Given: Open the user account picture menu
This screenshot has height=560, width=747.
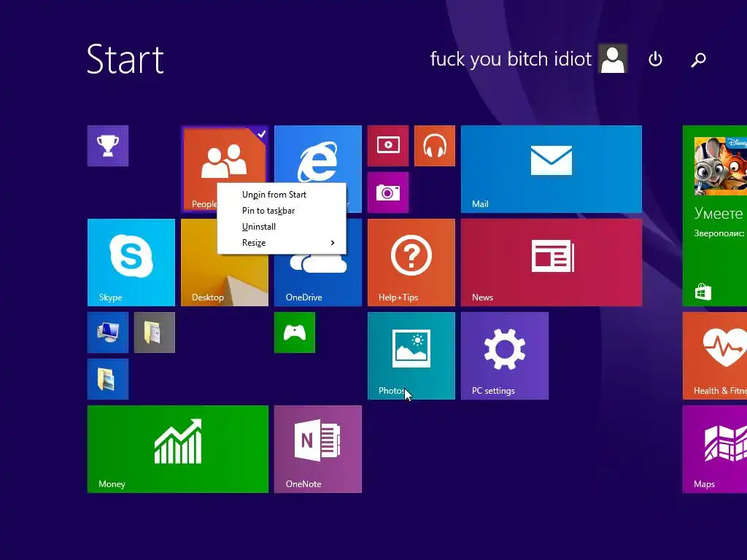Looking at the screenshot, I should pos(613,58).
